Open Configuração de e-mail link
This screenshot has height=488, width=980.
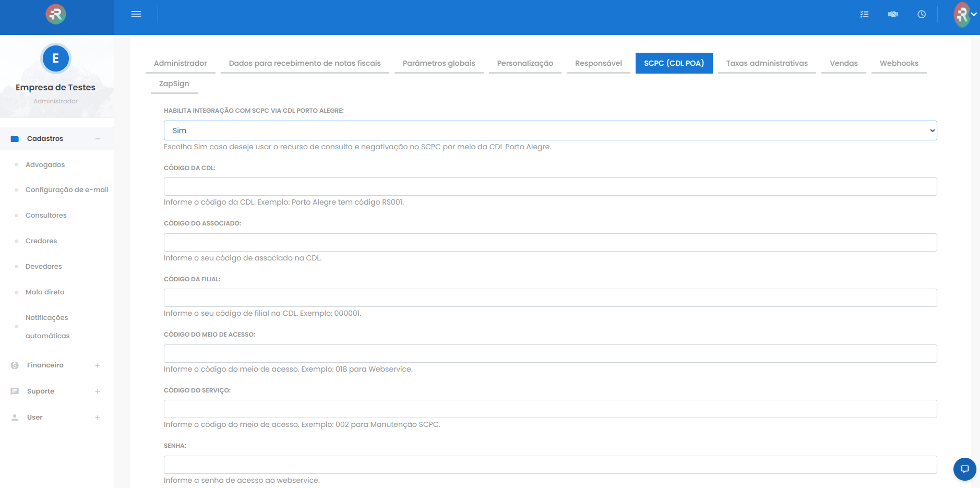pos(67,189)
